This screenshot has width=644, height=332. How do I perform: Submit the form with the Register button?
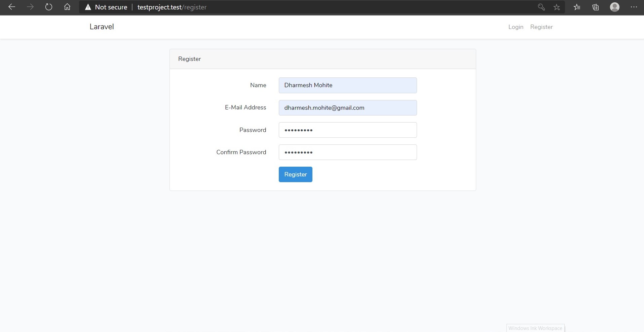tap(296, 174)
